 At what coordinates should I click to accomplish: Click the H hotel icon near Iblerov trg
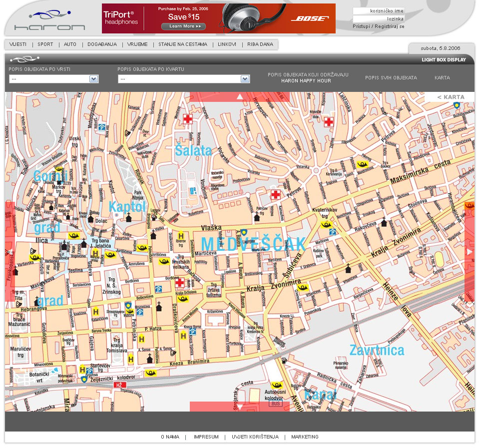point(181,236)
